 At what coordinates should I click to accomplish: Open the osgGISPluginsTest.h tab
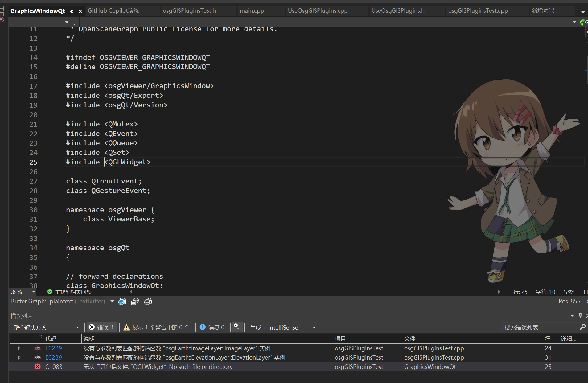(x=189, y=11)
